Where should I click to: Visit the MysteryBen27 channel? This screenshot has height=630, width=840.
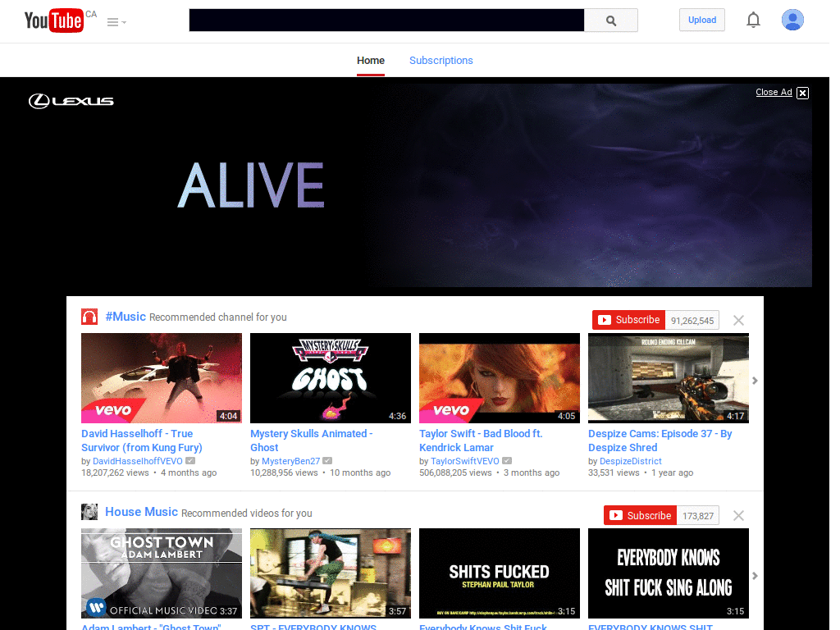pyautogui.click(x=291, y=461)
